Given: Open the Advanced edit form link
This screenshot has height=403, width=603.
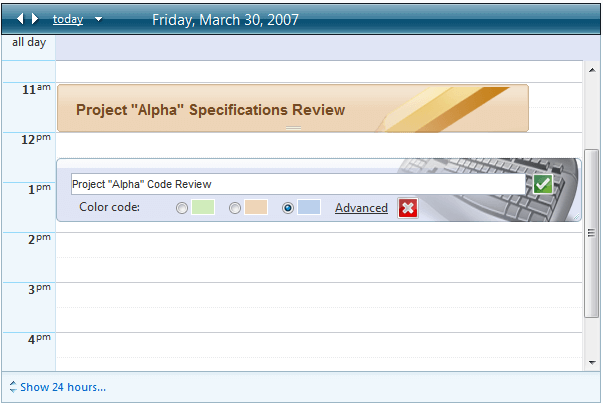Looking at the screenshot, I should (x=361, y=208).
